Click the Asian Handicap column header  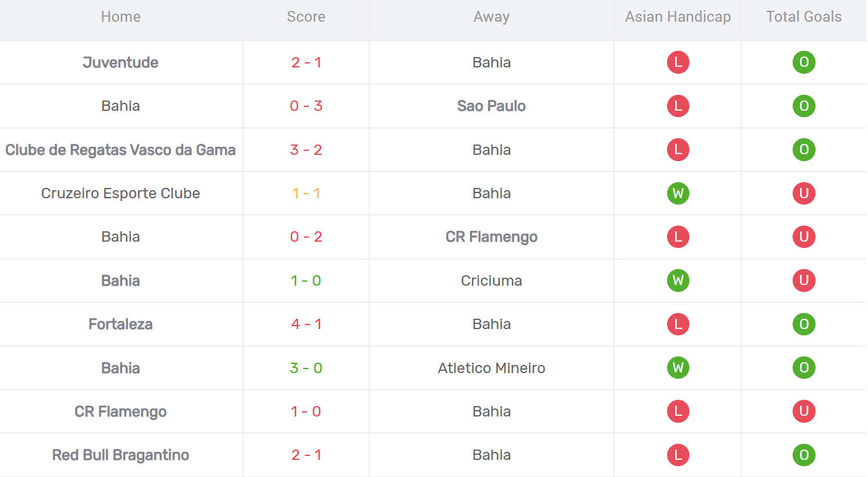coord(678,17)
